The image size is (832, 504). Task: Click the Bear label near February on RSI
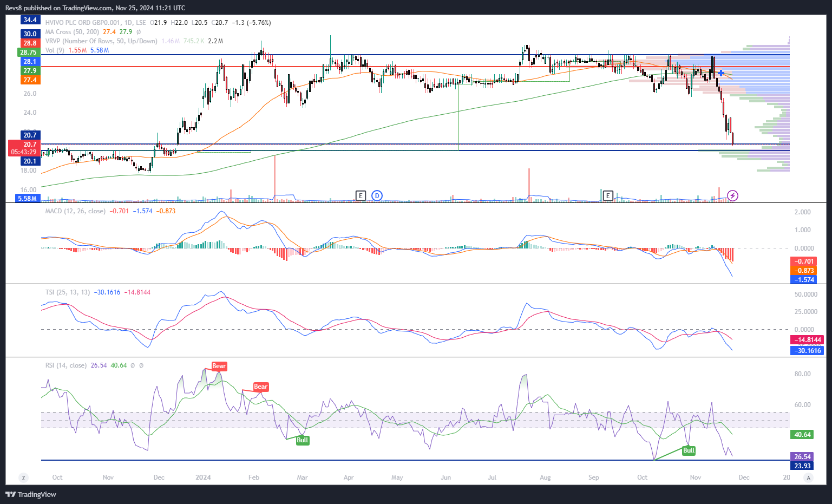pyautogui.click(x=261, y=387)
